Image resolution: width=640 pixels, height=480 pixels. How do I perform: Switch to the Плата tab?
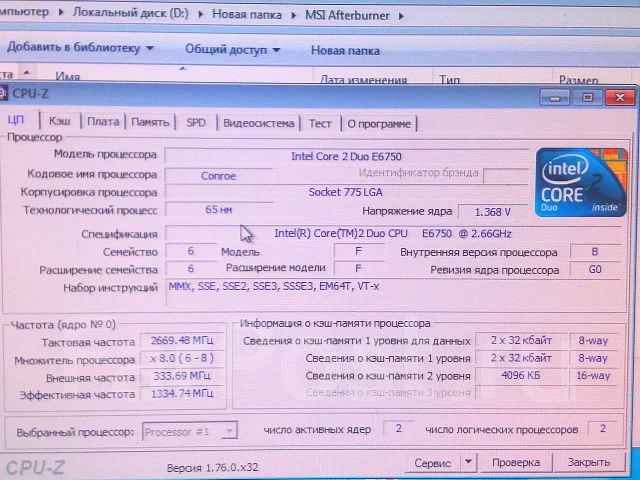click(x=103, y=122)
